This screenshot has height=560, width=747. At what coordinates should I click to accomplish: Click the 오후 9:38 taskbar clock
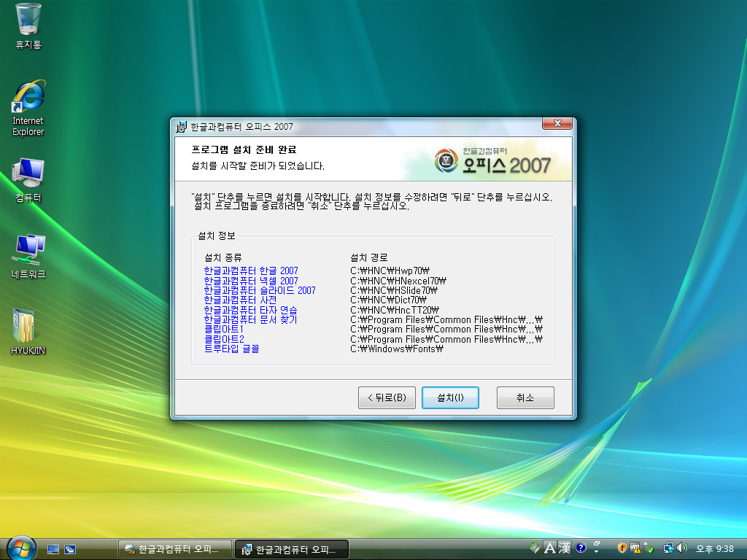pos(715,549)
